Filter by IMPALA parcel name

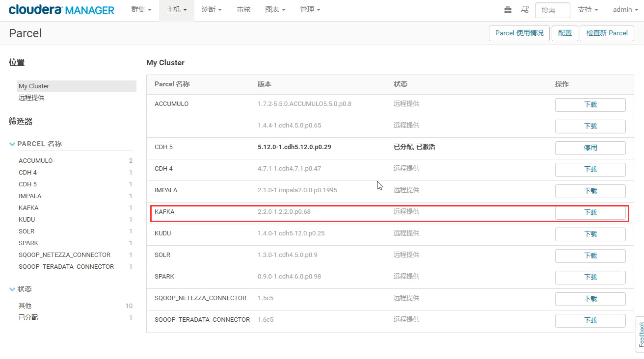tap(30, 196)
